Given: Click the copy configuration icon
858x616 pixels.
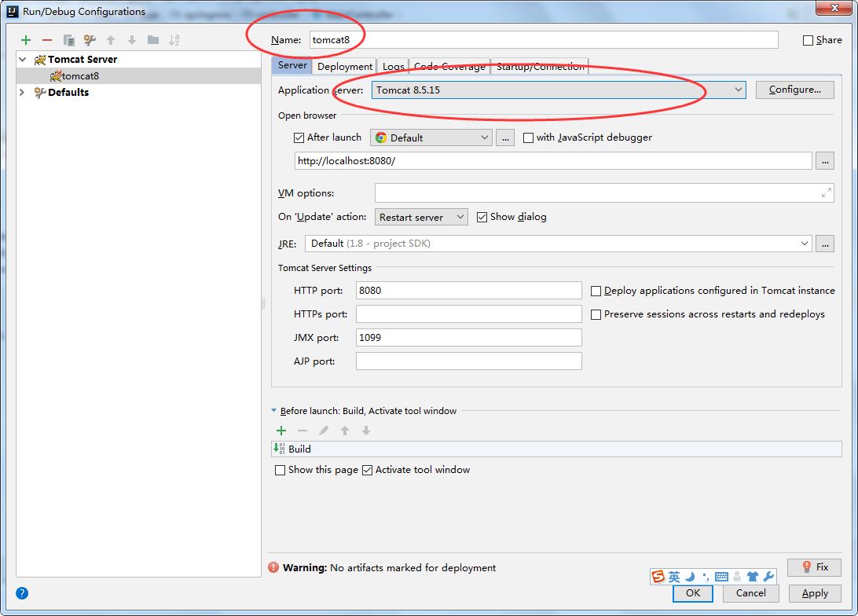Looking at the screenshot, I should click(69, 40).
